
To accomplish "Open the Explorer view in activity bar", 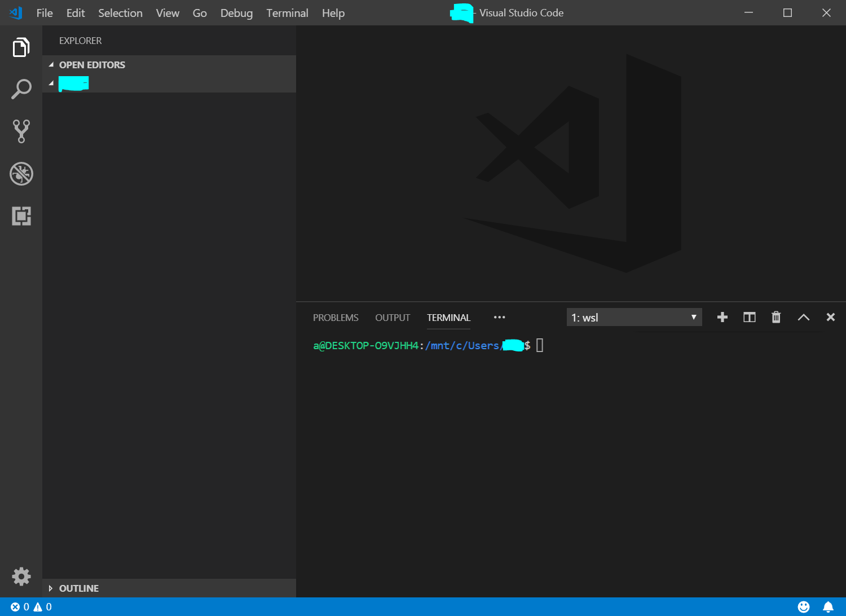I will pos(21,47).
